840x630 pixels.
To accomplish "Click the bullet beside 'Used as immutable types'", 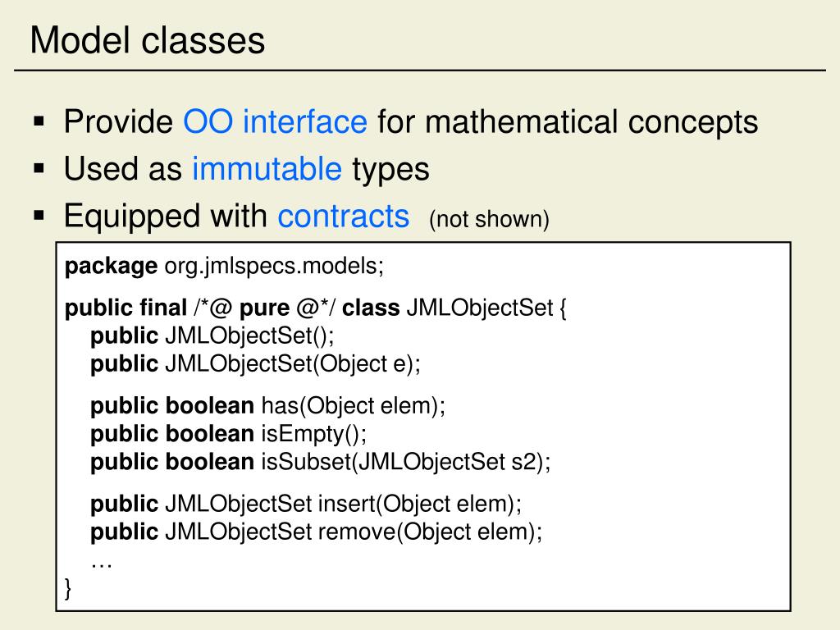I will tap(39, 169).
